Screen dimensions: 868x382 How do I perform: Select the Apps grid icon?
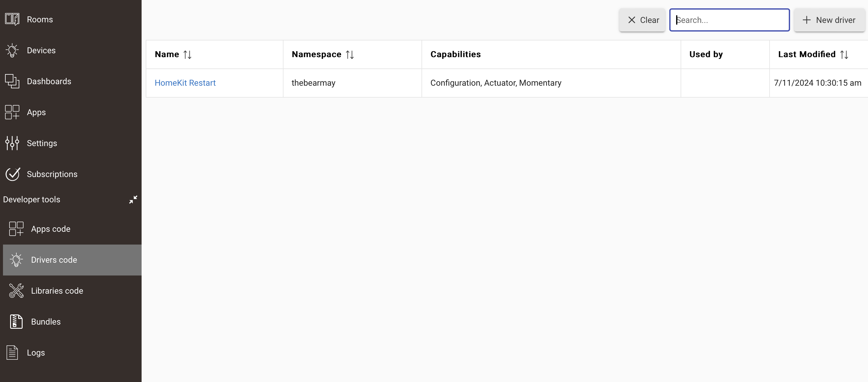[12, 112]
